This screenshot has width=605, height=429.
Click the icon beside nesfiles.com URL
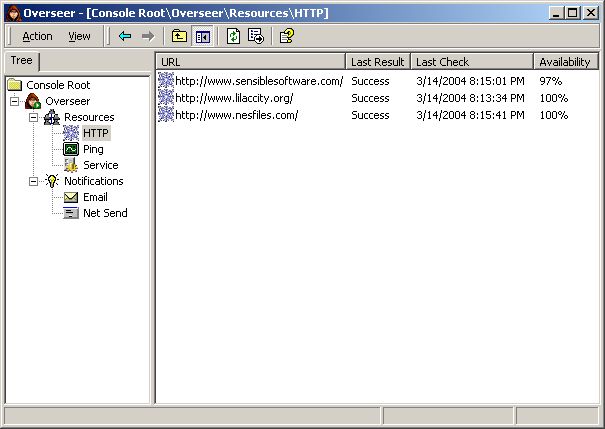pos(166,115)
